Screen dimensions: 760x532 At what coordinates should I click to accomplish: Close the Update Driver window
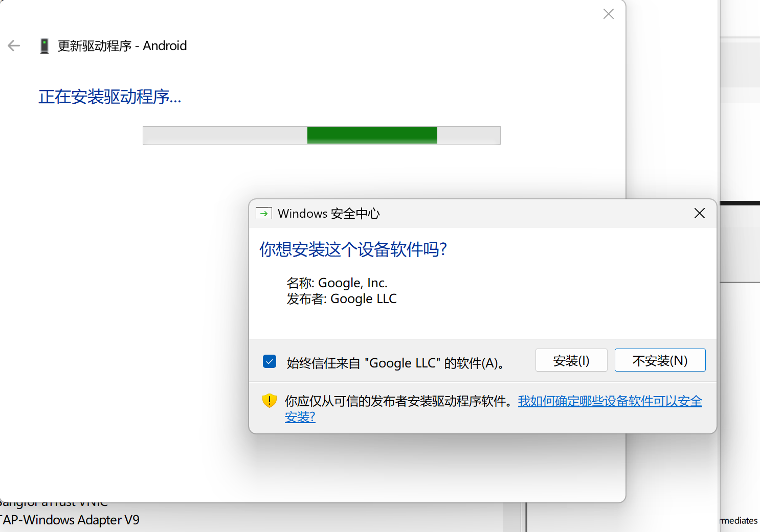tap(608, 14)
